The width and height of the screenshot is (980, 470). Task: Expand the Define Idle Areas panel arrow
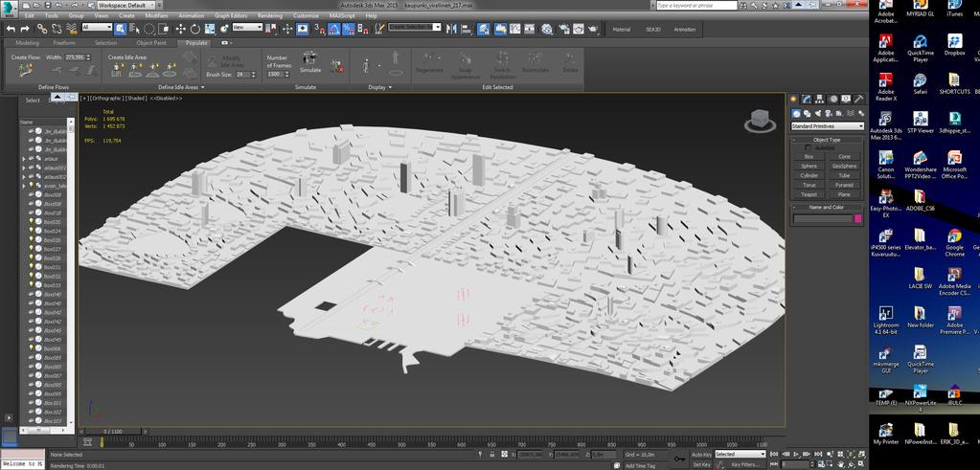point(202,87)
